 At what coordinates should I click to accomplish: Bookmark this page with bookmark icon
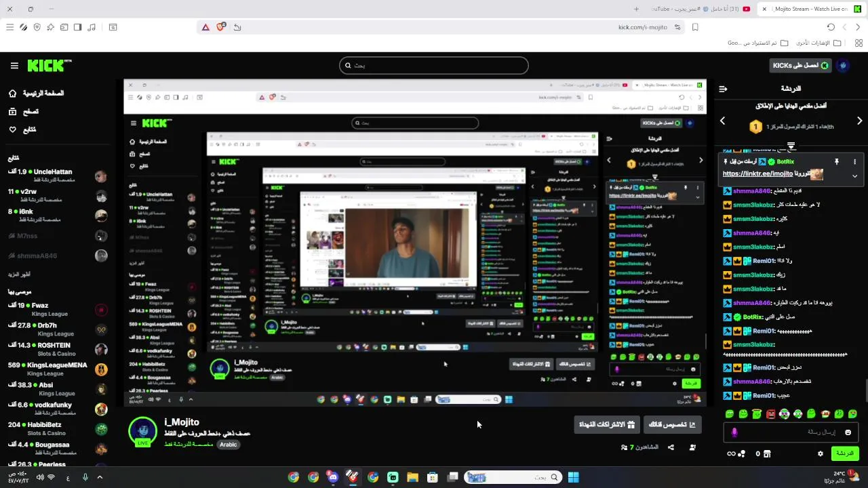pos(695,27)
